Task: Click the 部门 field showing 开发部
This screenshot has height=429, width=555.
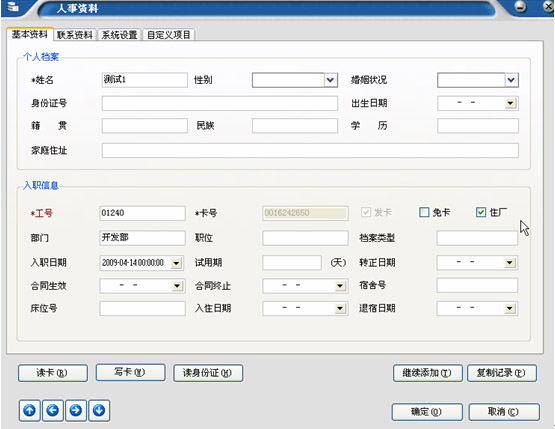Action: click(x=142, y=238)
